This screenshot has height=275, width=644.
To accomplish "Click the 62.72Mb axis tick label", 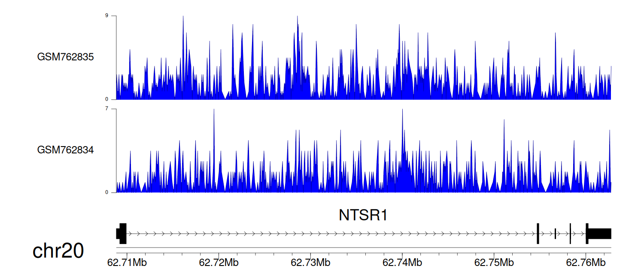I will coord(219,262).
